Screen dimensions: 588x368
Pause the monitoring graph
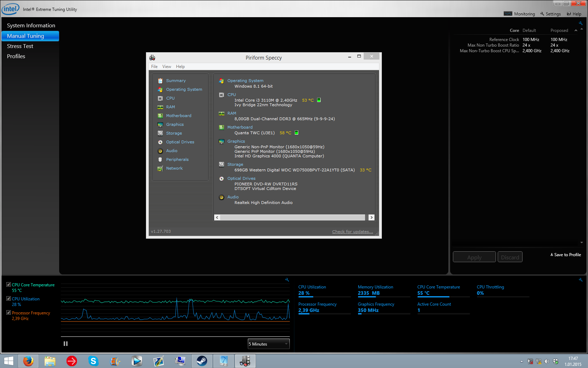click(x=65, y=344)
